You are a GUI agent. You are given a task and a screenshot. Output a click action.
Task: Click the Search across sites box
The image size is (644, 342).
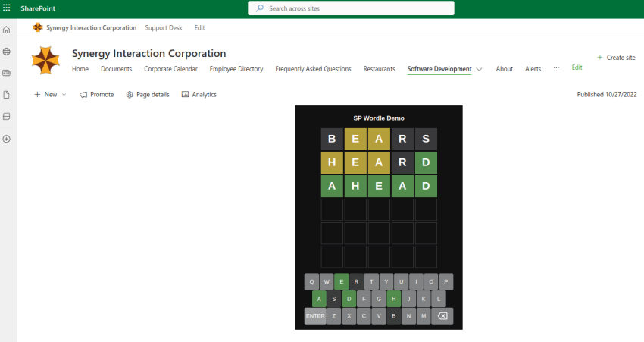(x=351, y=8)
